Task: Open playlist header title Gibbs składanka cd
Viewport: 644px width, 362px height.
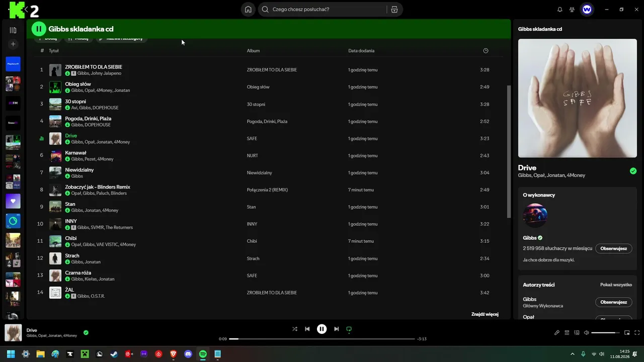Action: (x=81, y=29)
